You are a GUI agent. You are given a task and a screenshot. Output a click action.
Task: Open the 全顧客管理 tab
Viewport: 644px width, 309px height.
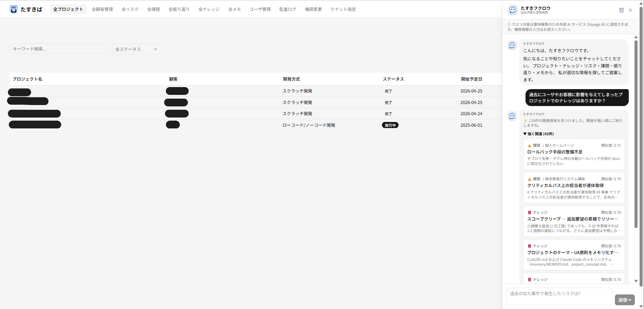click(102, 9)
